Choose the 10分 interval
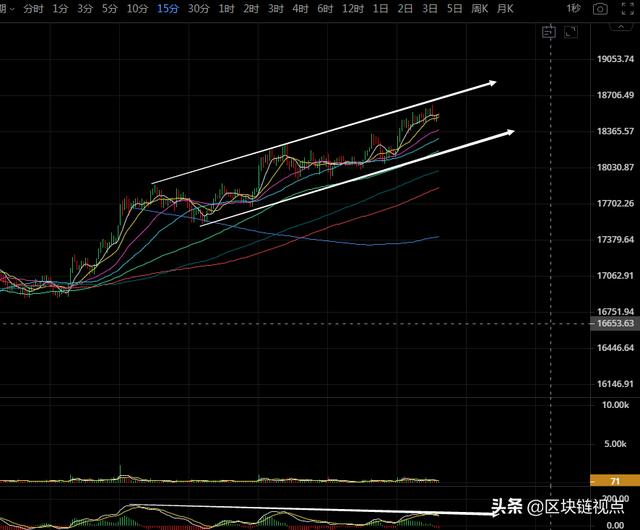The width and height of the screenshot is (640, 530). tap(137, 8)
